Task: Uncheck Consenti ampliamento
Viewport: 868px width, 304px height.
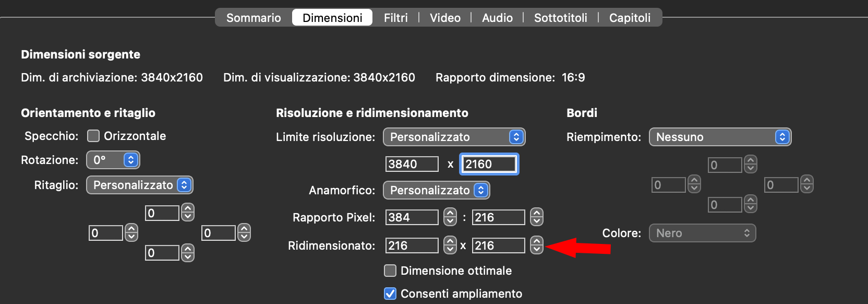Action: [390, 294]
